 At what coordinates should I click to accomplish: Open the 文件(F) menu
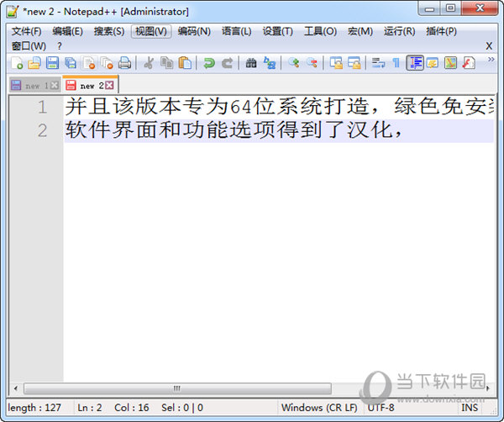[27, 31]
